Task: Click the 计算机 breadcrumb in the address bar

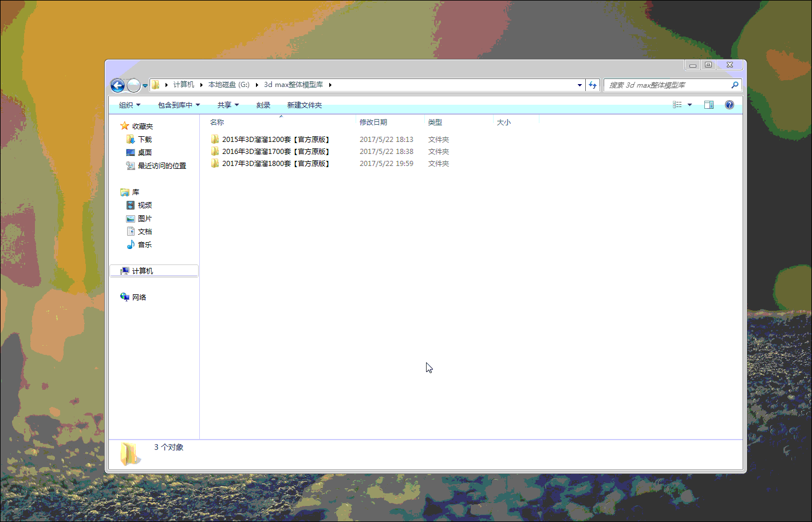Action: coord(183,85)
